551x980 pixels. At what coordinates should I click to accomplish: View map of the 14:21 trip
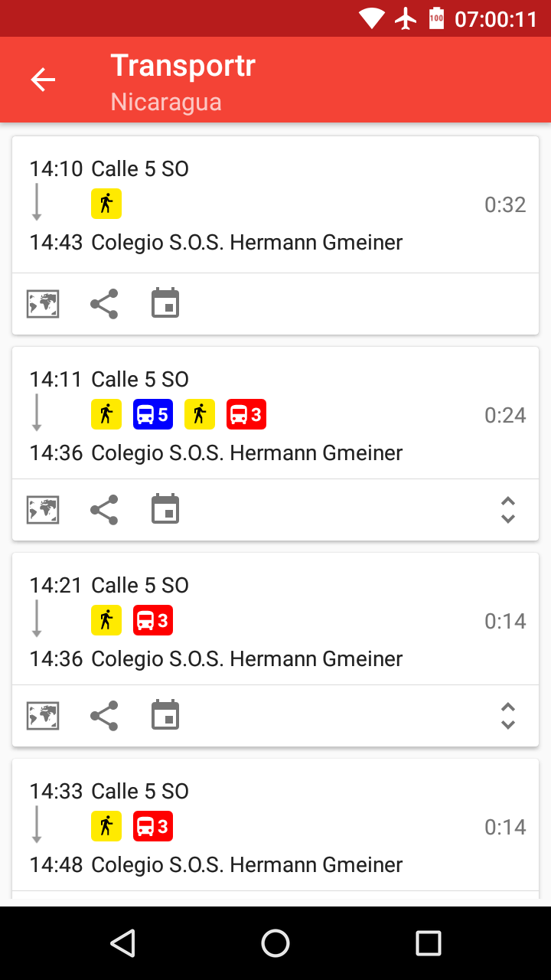pos(43,716)
